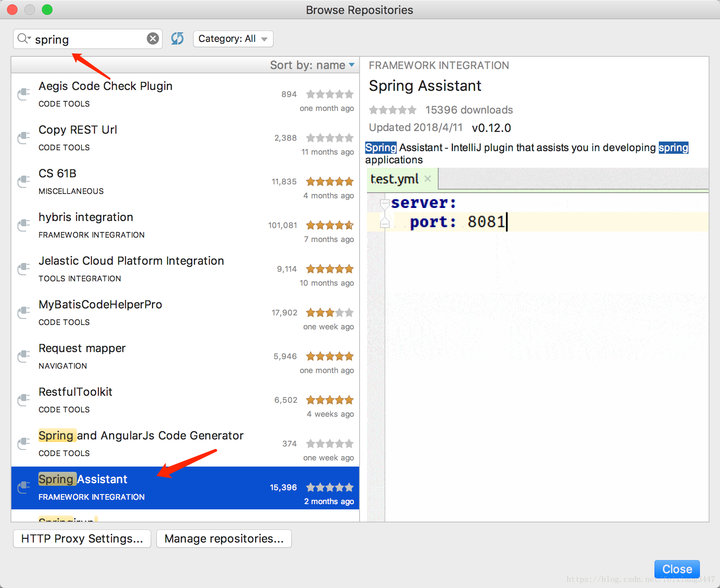This screenshot has width=720, height=588.
Task: Select Spring and AngularJs Code Generator
Action: tap(185, 444)
